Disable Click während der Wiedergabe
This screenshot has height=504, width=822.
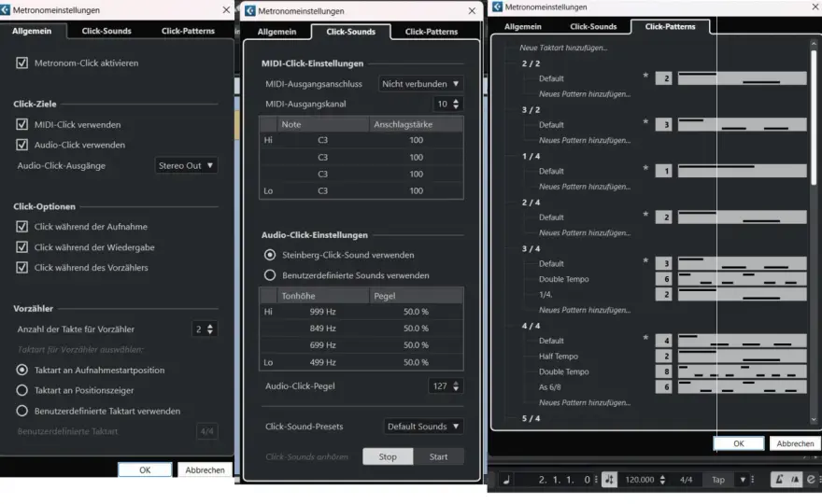[22, 247]
